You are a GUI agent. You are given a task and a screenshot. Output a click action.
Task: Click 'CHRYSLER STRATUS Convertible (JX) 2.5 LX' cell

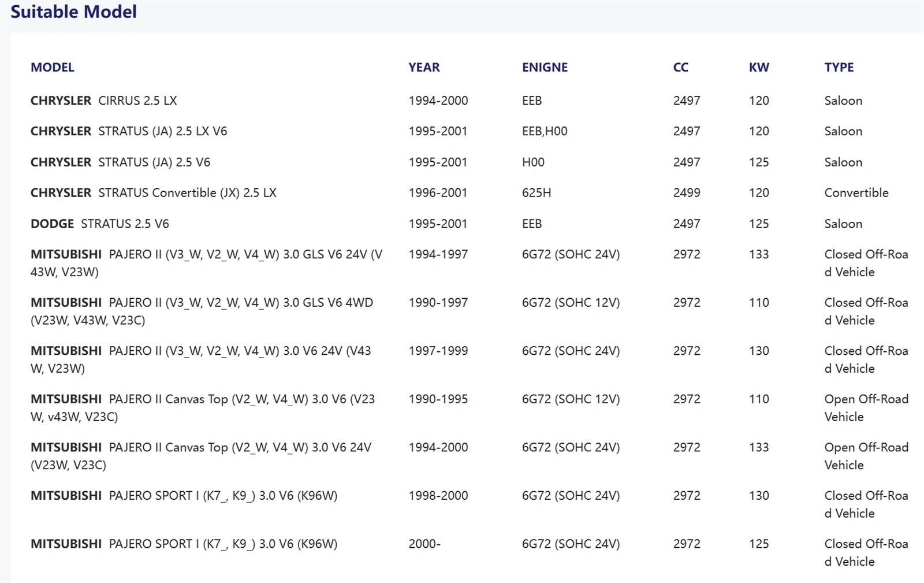coord(154,193)
